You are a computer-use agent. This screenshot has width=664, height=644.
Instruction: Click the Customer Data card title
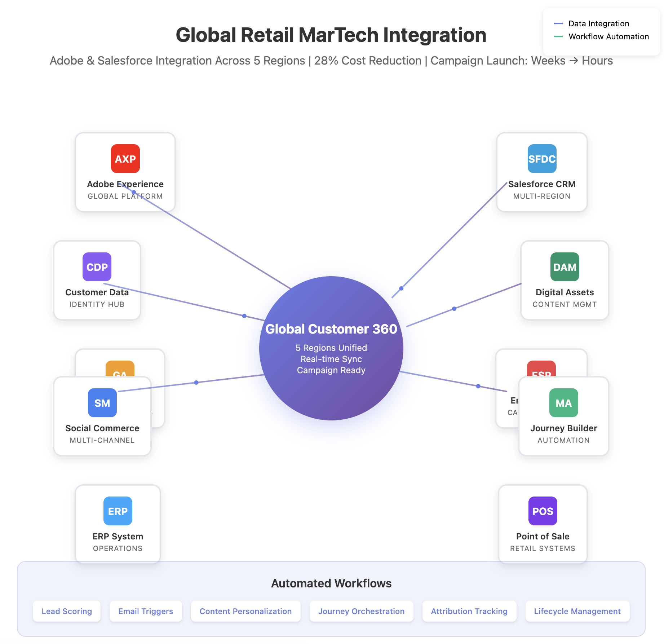pos(97,292)
